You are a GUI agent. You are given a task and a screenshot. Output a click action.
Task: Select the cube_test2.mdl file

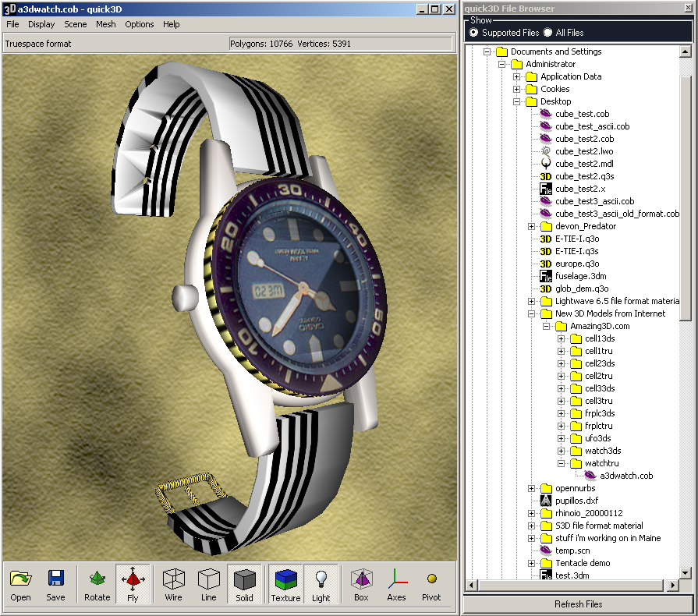pos(584,164)
